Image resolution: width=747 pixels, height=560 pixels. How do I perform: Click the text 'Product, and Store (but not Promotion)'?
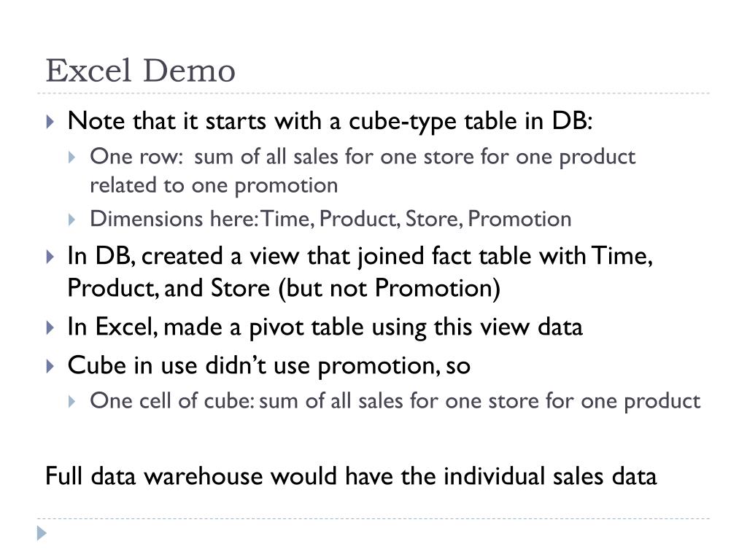(x=284, y=289)
